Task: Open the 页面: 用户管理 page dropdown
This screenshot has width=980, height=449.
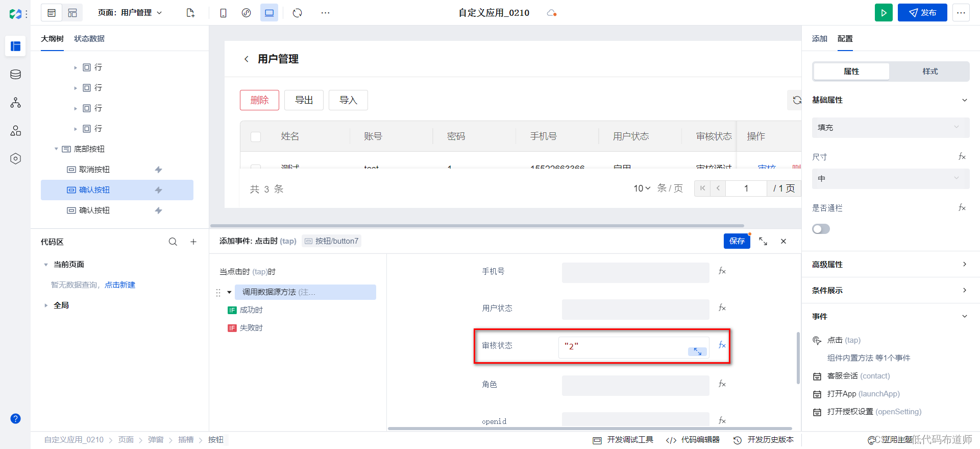Action: tap(130, 13)
